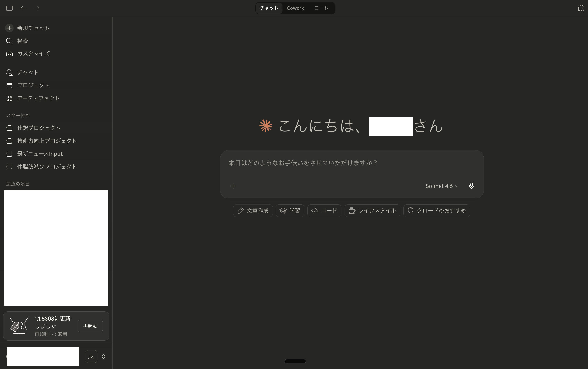Switch to the コード tab at top
Image resolution: width=588 pixels, height=369 pixels.
(x=321, y=8)
